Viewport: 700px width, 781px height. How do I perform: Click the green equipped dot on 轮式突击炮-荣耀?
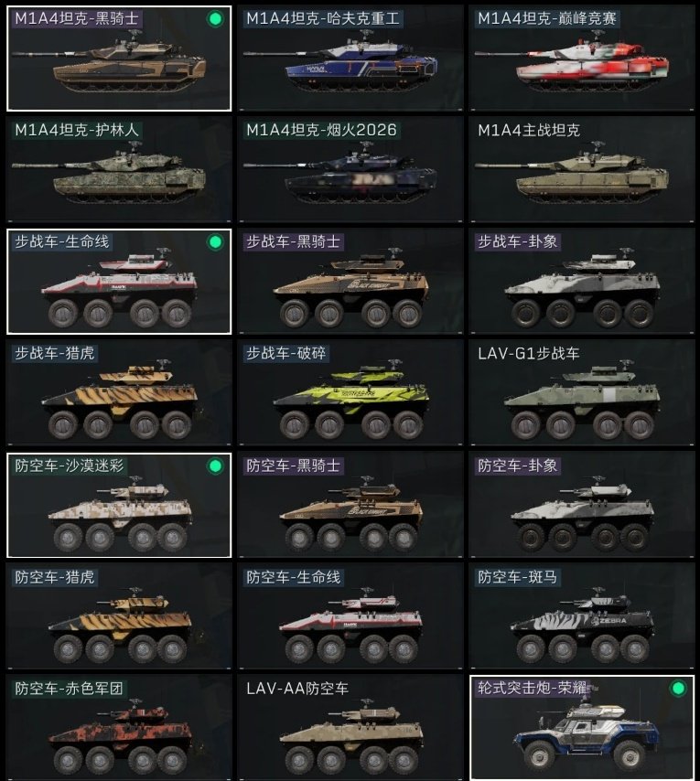coord(678,689)
